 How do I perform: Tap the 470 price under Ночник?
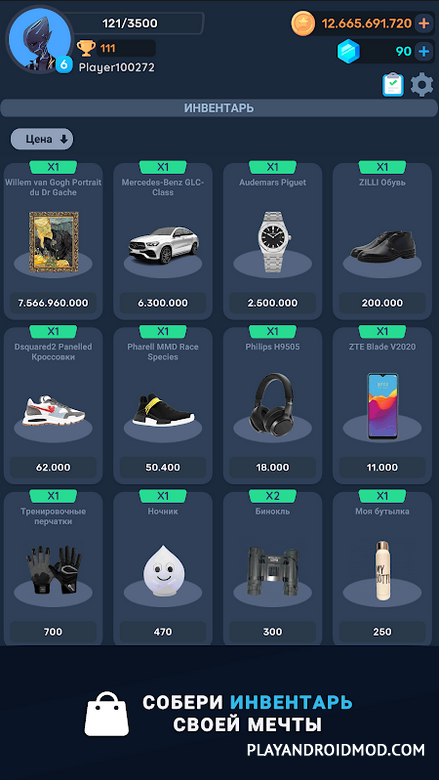point(163,632)
